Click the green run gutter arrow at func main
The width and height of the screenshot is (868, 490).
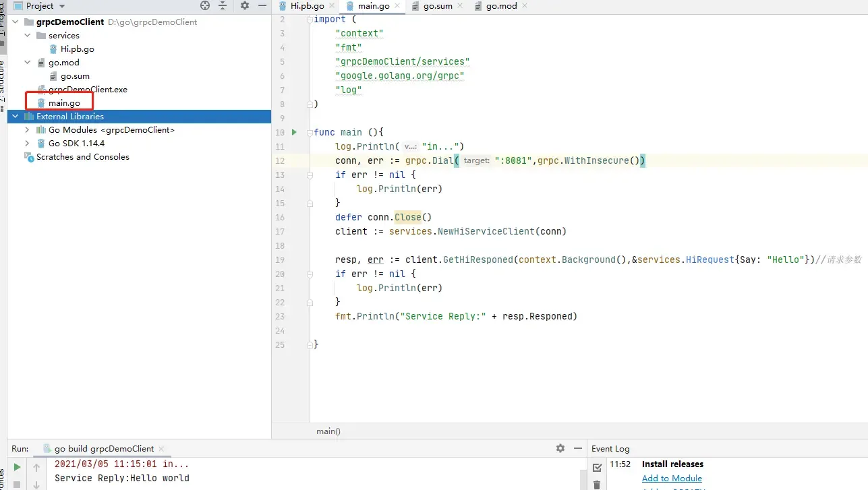[x=294, y=132]
